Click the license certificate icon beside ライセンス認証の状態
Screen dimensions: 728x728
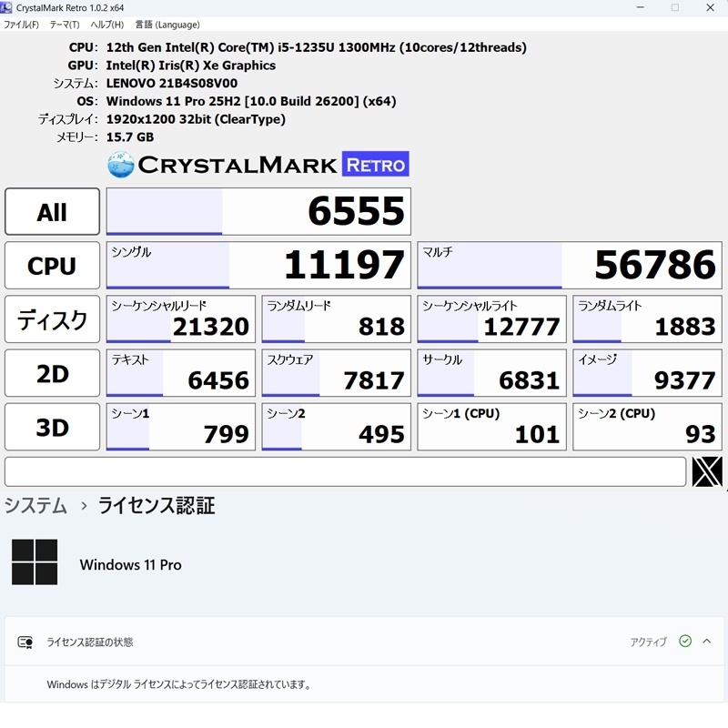(25, 642)
